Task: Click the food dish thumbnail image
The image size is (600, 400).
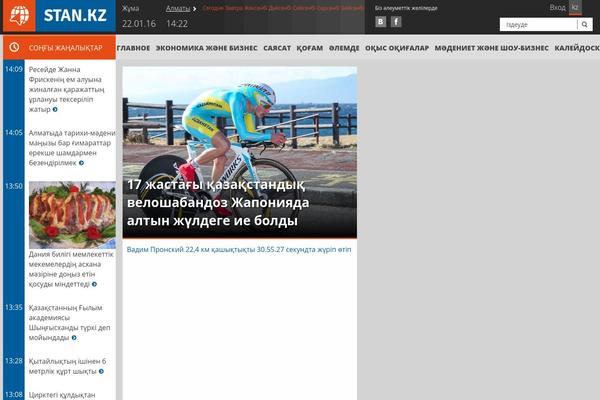Action: [72, 215]
